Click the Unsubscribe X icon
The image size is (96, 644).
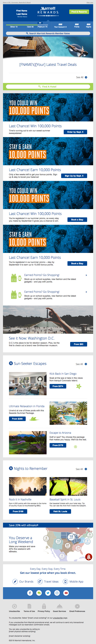[14, 606]
